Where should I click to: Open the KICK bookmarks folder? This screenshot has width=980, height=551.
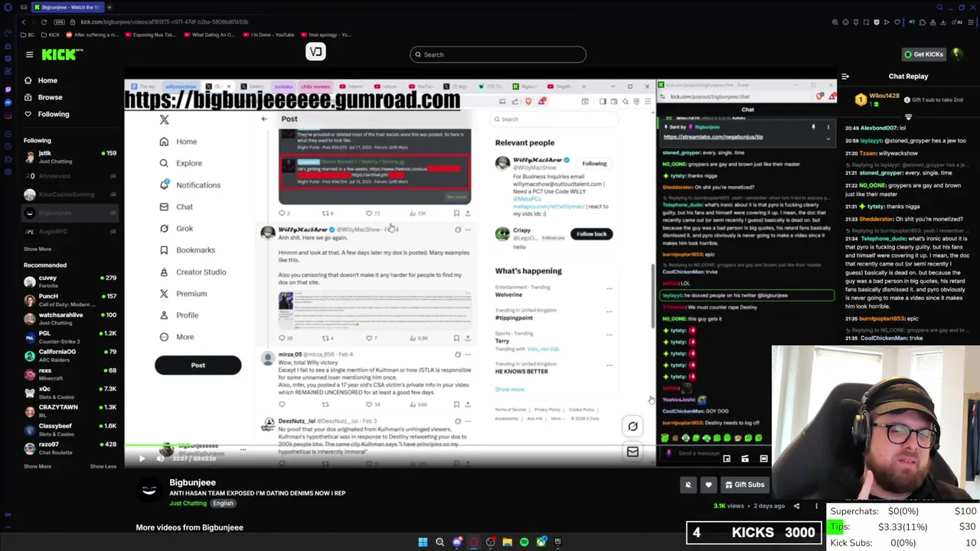coord(51,34)
